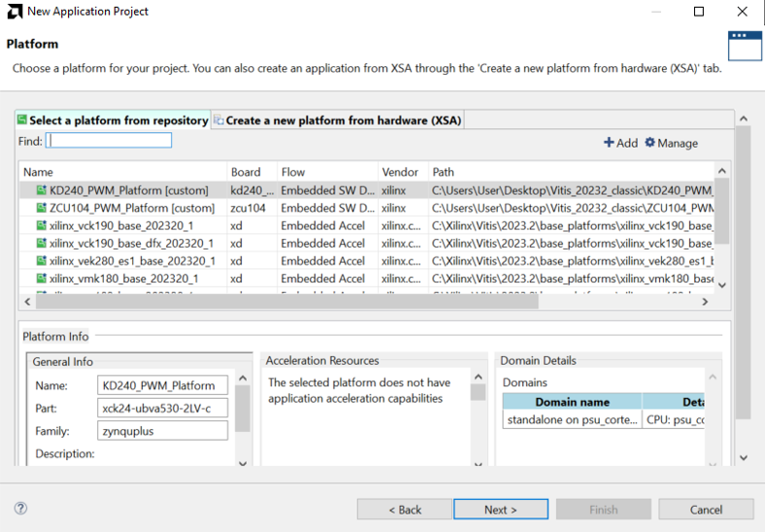Click the xilinx_vek280_es1_base_202320_1 platform icon
The image size is (765, 532).
coord(42,260)
